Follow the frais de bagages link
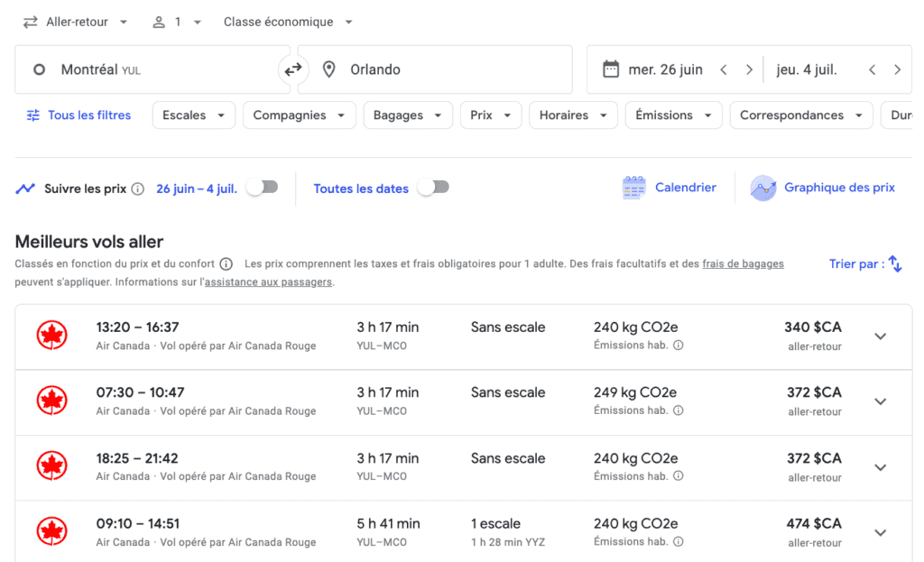 pos(743,263)
